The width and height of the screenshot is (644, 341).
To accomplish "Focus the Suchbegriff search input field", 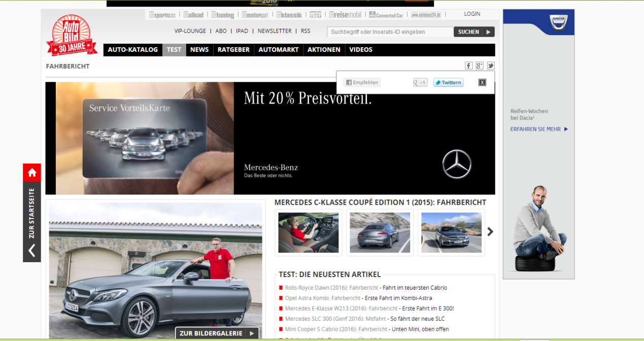I will (390, 32).
